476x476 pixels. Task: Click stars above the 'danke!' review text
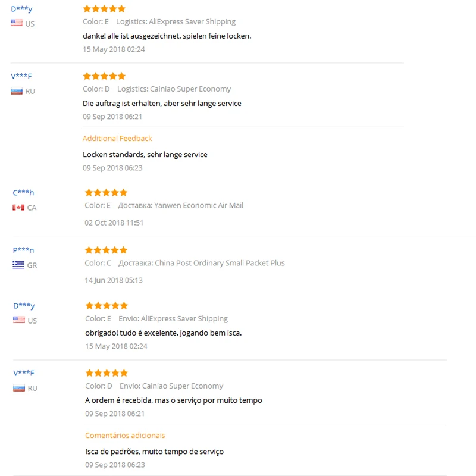pyautogui.click(x=104, y=9)
